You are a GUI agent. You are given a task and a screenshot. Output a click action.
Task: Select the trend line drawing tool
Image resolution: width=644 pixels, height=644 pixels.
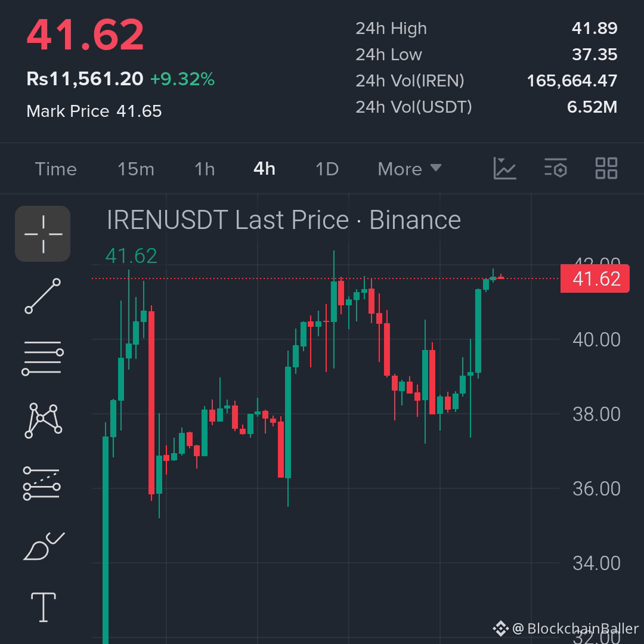[x=43, y=296]
